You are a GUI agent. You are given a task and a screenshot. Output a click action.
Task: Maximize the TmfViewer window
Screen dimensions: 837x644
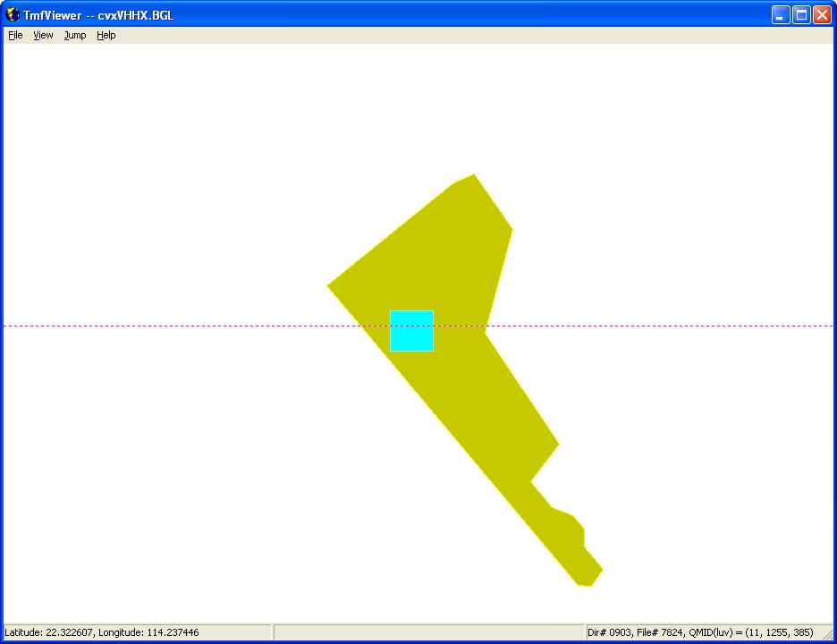pos(801,15)
